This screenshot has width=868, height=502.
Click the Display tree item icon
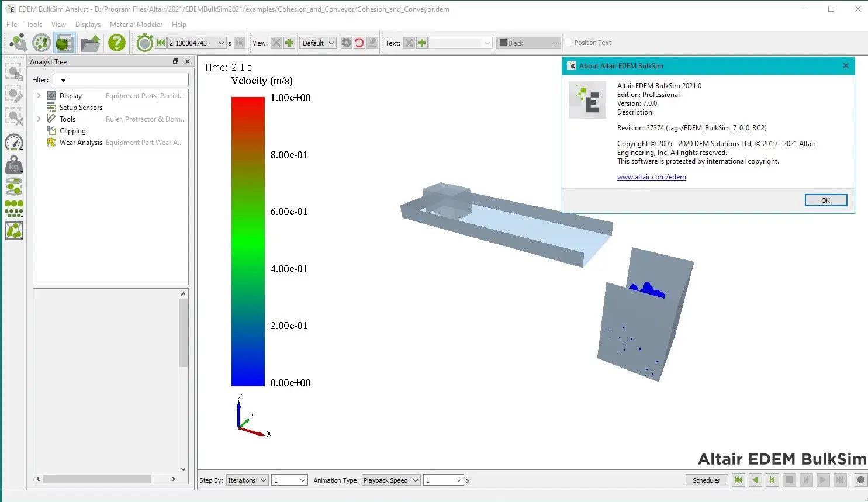[51, 95]
